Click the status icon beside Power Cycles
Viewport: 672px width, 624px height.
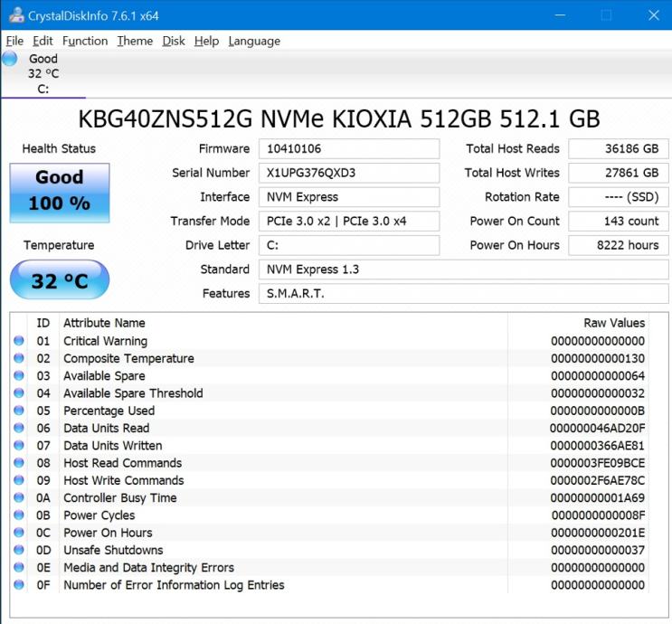(x=19, y=515)
